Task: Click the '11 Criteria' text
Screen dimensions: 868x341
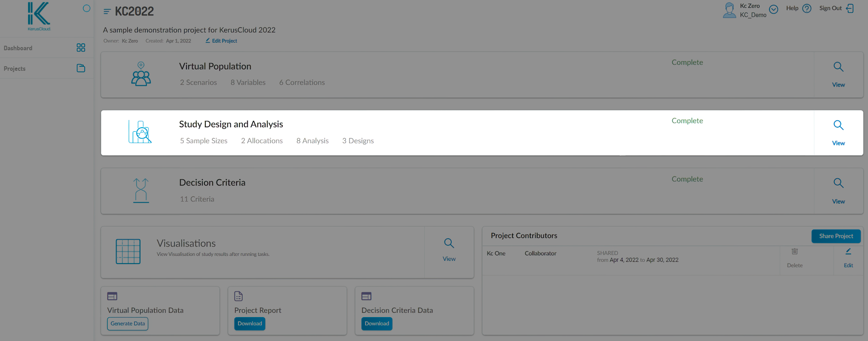Action: (197, 199)
